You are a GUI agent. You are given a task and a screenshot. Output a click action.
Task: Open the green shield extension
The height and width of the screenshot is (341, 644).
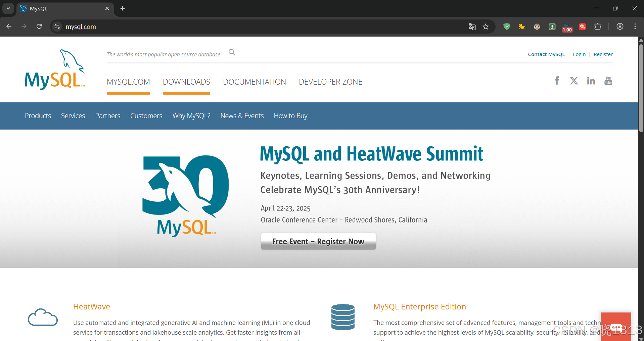pos(507,27)
